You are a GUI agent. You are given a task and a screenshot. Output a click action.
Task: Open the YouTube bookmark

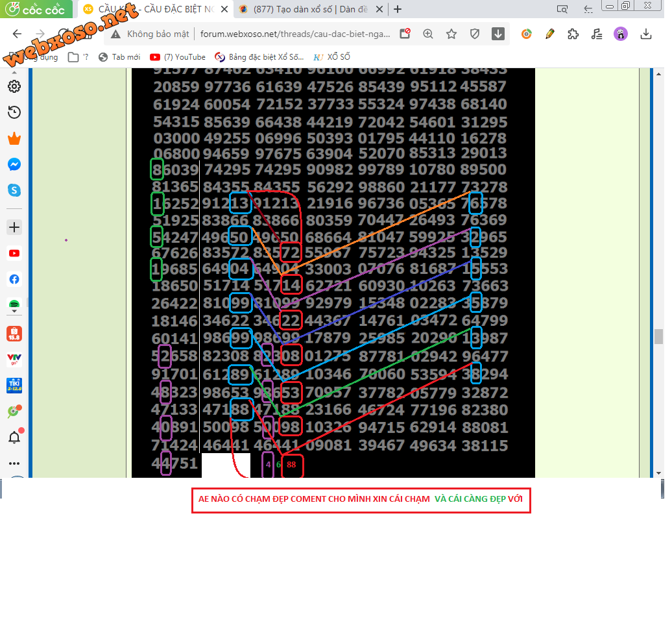[x=178, y=57]
